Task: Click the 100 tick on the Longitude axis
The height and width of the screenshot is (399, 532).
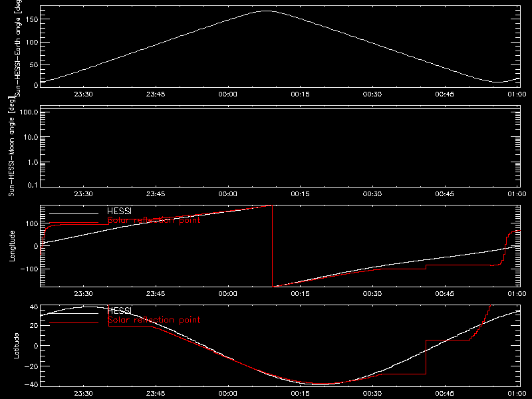Action: pos(32,223)
